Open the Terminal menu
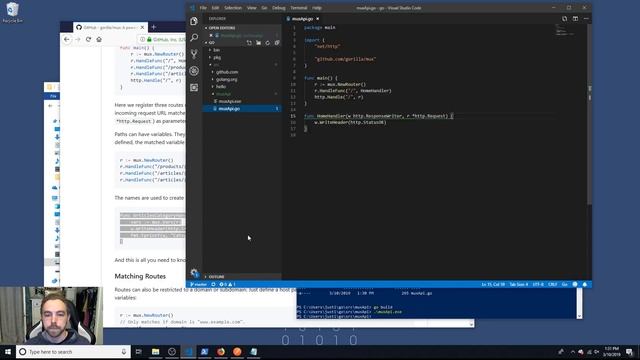The image size is (640, 360). [299, 8]
